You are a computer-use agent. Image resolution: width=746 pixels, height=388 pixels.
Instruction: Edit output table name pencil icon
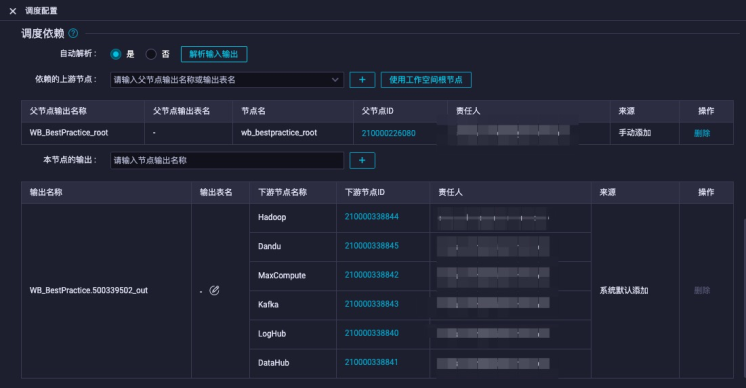pyautogui.click(x=214, y=291)
